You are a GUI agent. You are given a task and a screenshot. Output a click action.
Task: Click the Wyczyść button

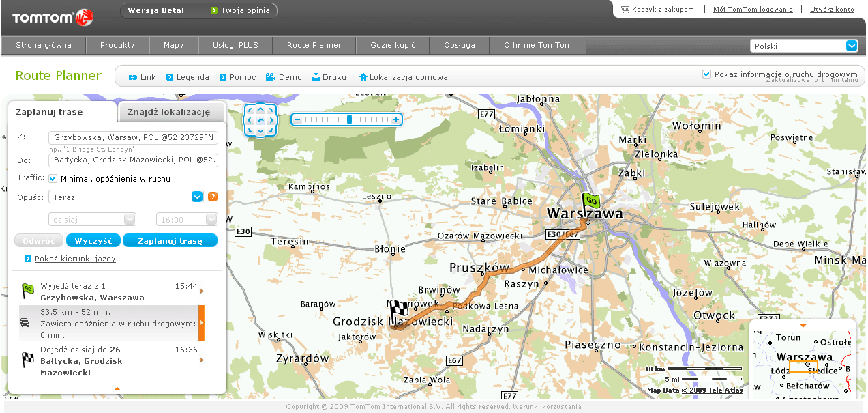(93, 241)
